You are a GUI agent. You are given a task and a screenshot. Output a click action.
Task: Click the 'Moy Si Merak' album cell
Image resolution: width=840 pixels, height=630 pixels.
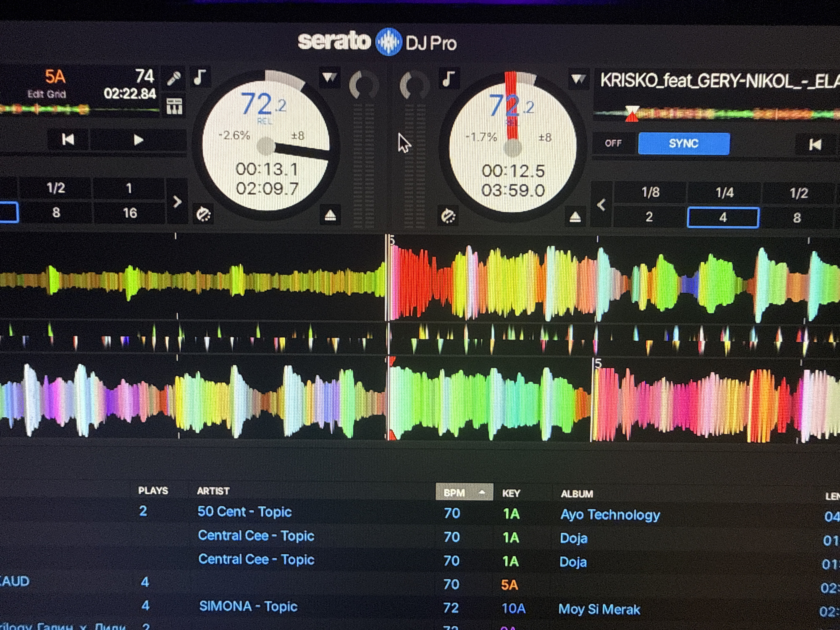(x=599, y=609)
